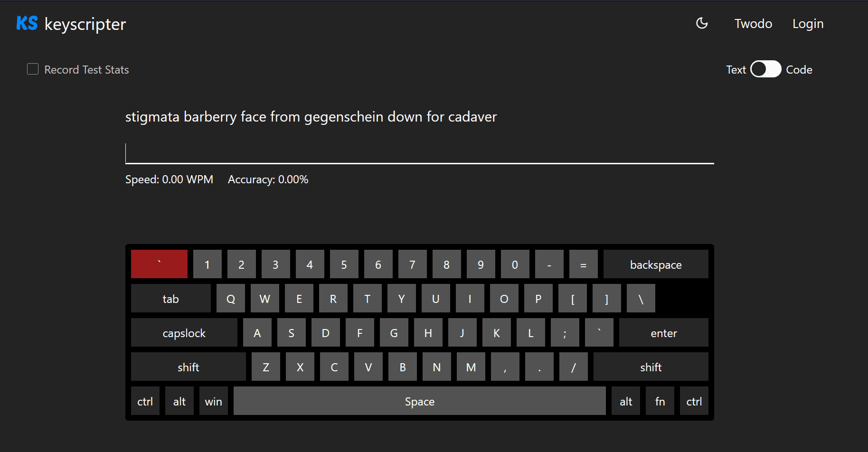Click the KS keyscripter logo

click(71, 24)
